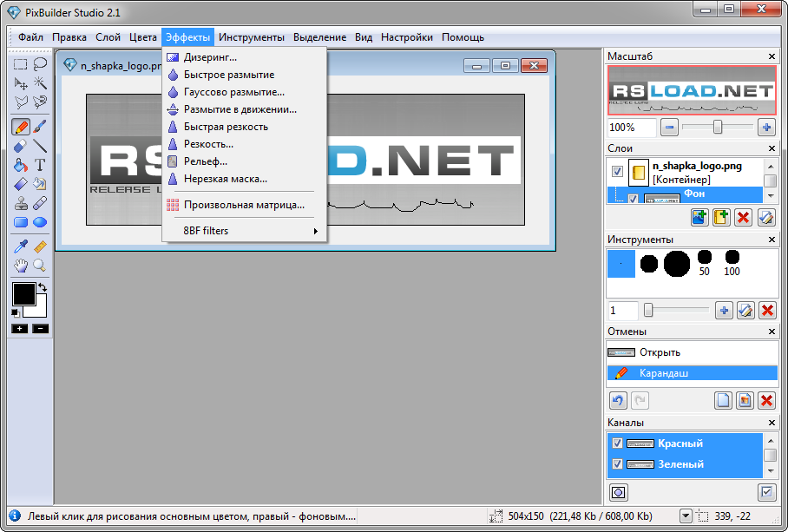This screenshot has width=788, height=532.
Task: Toggle visibility checkbox of Фон layer
Action: (633, 199)
